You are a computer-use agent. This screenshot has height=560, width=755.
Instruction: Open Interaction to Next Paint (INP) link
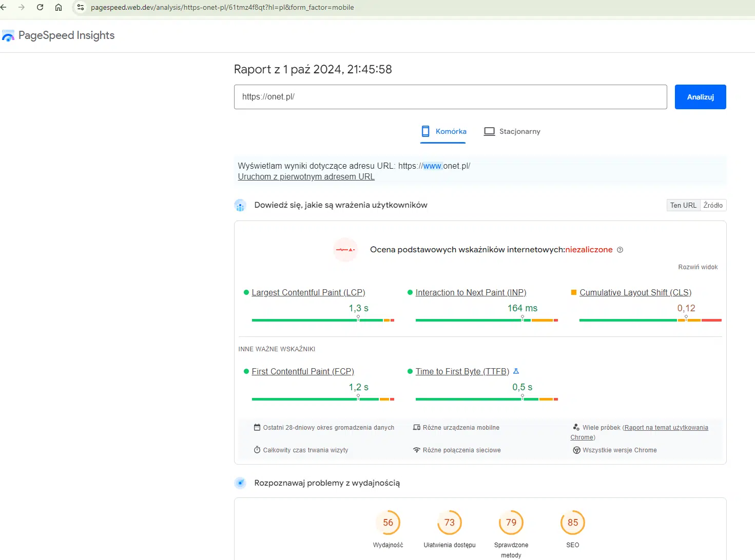point(471,292)
